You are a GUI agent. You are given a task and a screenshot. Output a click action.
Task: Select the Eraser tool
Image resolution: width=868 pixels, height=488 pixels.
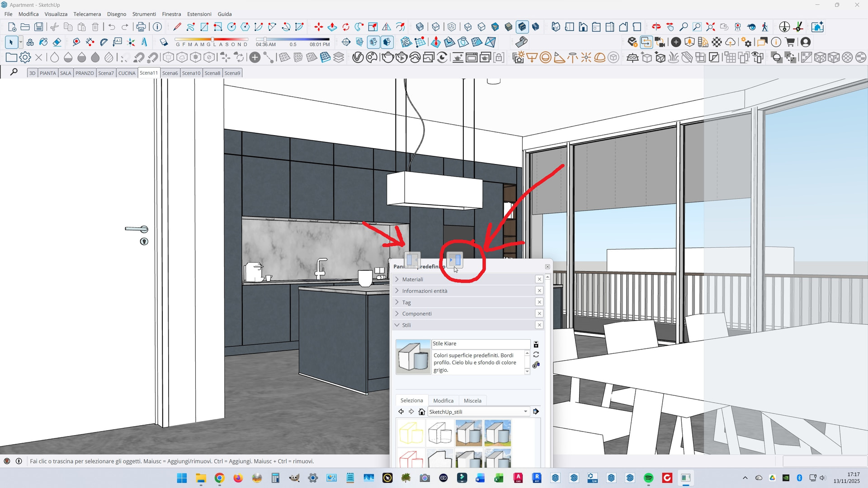pyautogui.click(x=57, y=42)
